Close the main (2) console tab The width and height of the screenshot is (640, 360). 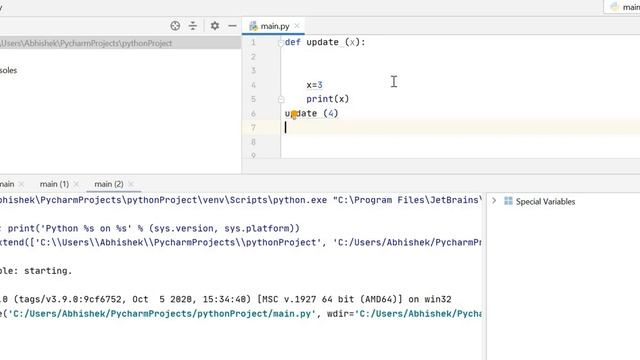pos(131,184)
